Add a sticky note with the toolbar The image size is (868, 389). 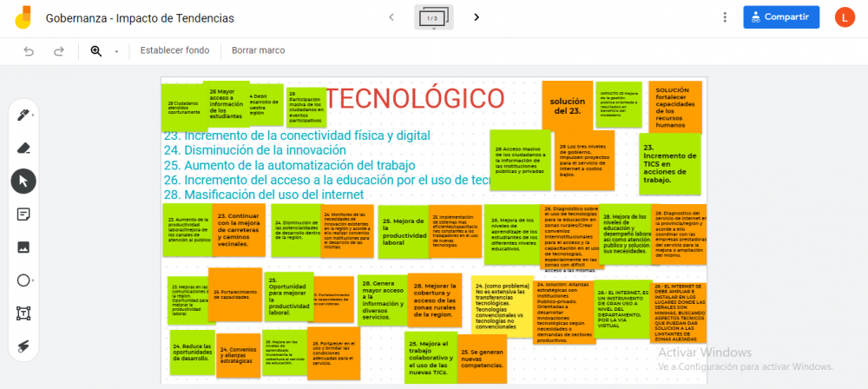[23, 214]
